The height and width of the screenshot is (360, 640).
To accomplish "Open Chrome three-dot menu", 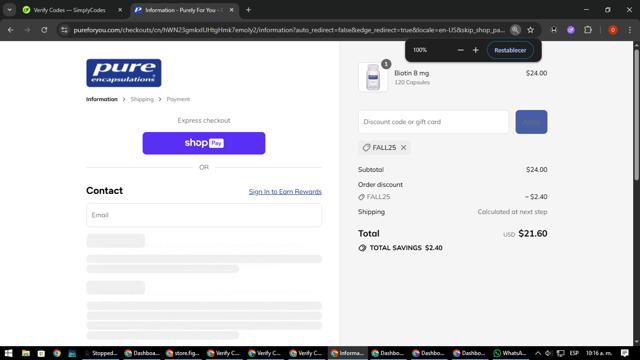I will (x=629, y=30).
